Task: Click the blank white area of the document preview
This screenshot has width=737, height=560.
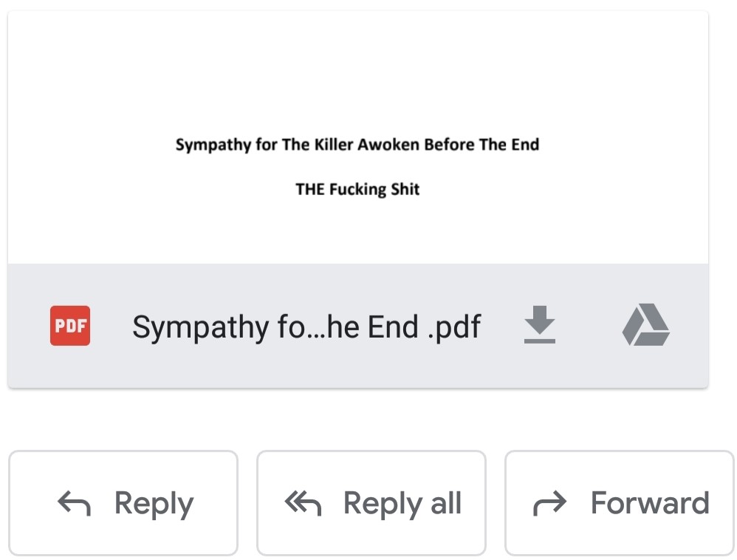Action: (357, 66)
